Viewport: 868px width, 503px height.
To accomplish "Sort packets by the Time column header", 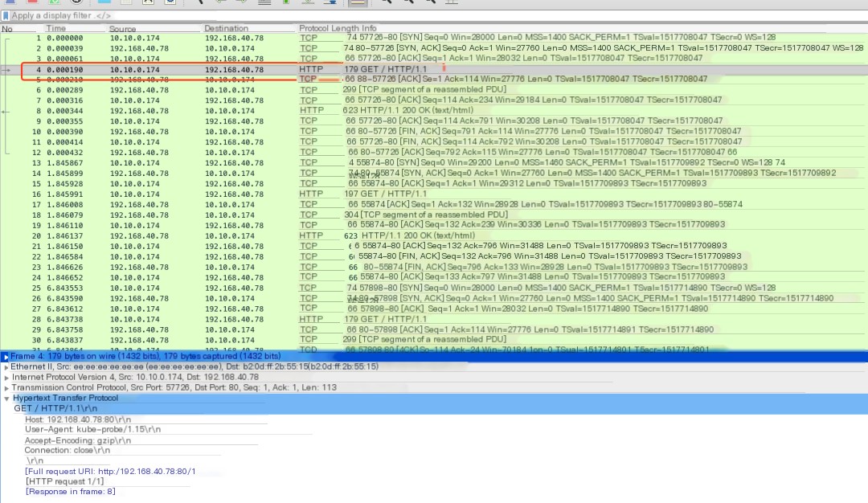I will 56,29.
